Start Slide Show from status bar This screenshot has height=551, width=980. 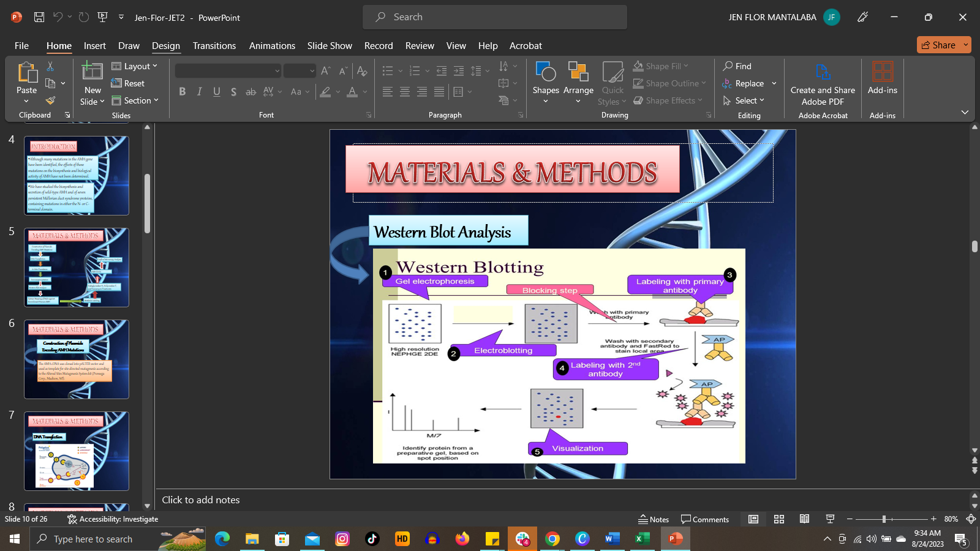click(x=830, y=519)
